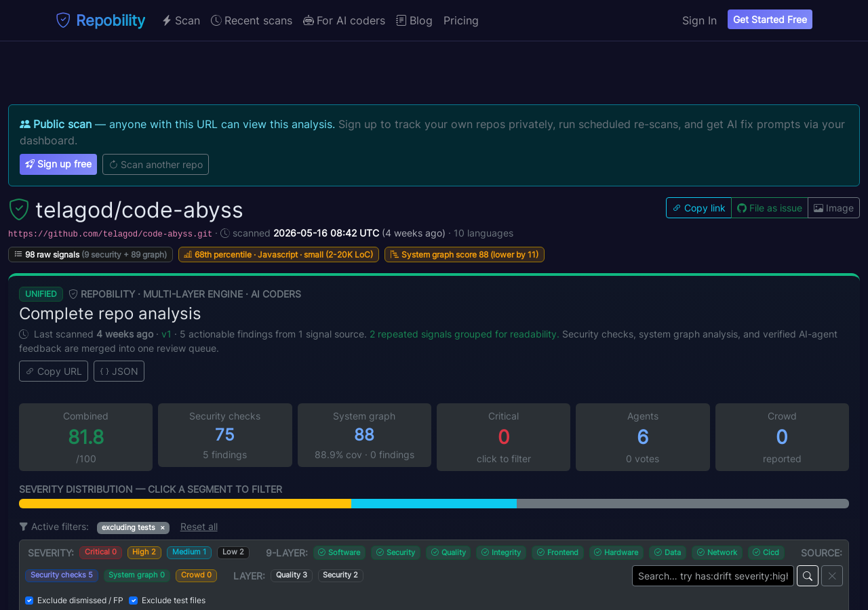Click the Security checks 75 card
The height and width of the screenshot is (610, 868).
click(225, 435)
